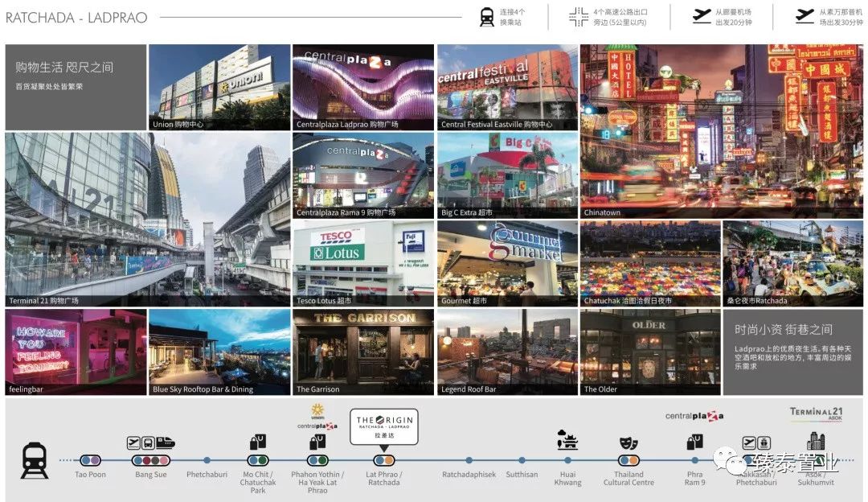Open the Centralplaza Rama 9 photo
868x502 pixels.
(363, 175)
